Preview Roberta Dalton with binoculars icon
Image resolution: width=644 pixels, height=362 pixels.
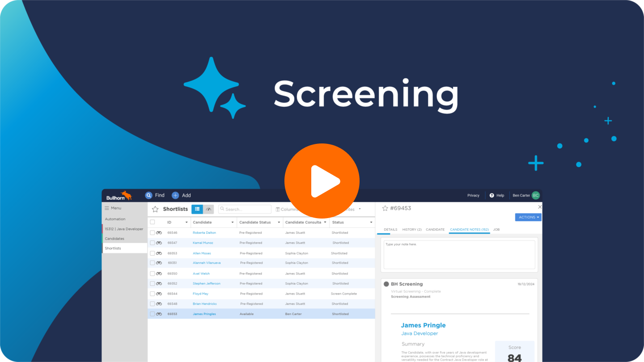pos(159,233)
